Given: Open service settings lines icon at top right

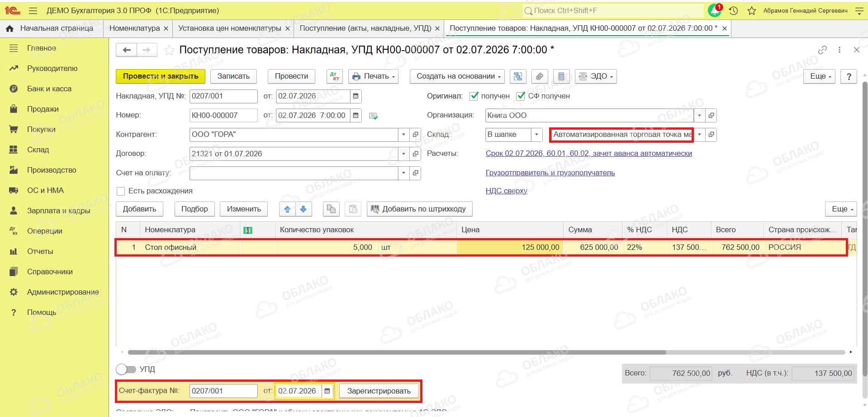Looking at the screenshot, I should click(x=859, y=10).
